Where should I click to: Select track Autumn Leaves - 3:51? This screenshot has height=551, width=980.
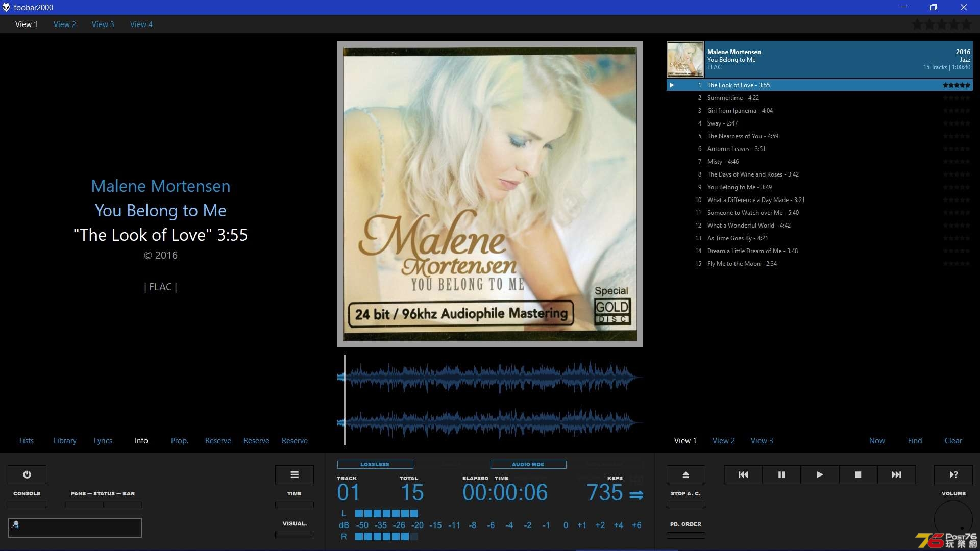[x=820, y=149]
